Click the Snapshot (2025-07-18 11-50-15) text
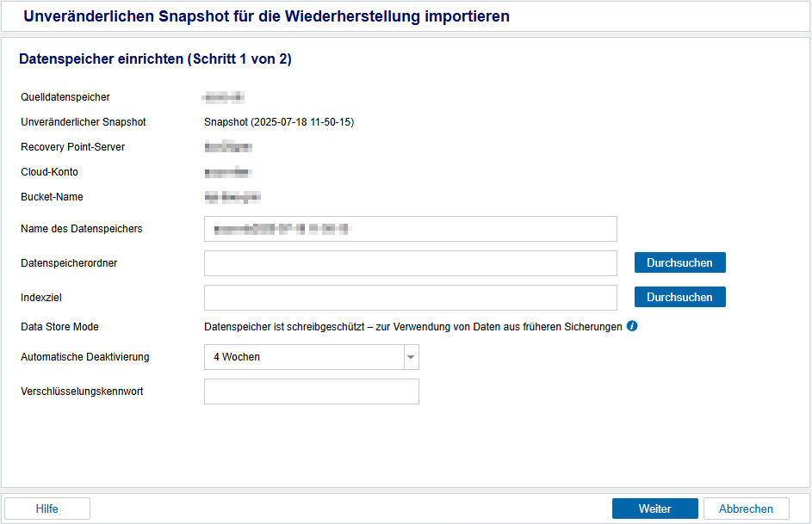This screenshot has width=812, height=524. point(279,122)
